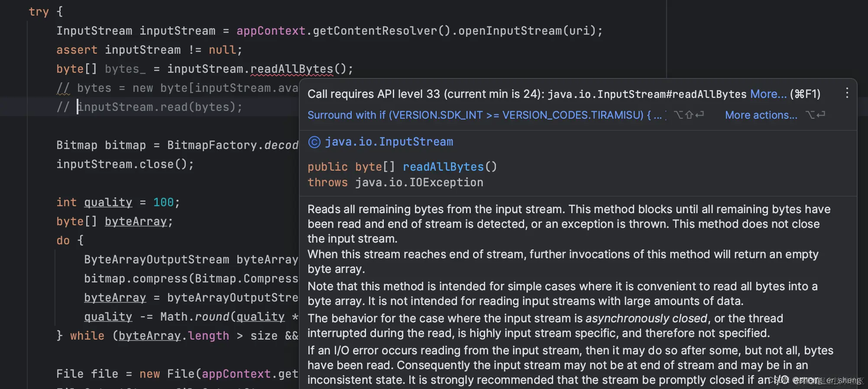
Task: Click the assert keyword
Action: tap(77, 50)
